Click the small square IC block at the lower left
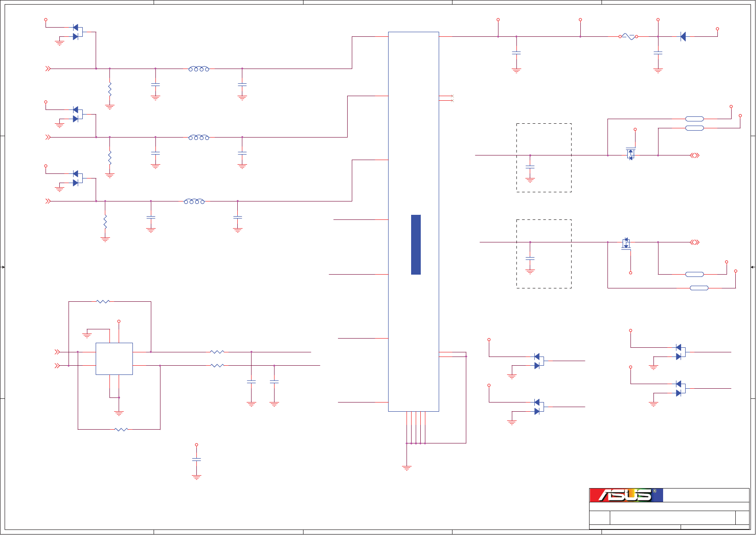 114,359
